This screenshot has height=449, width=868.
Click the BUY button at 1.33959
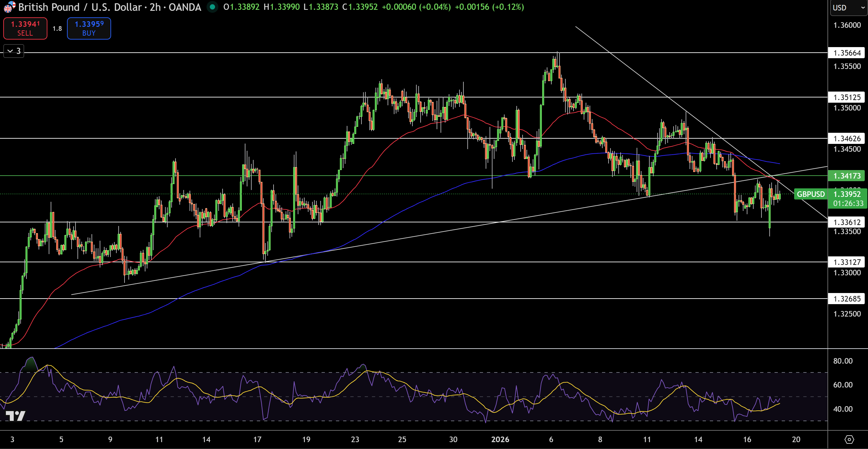[89, 28]
